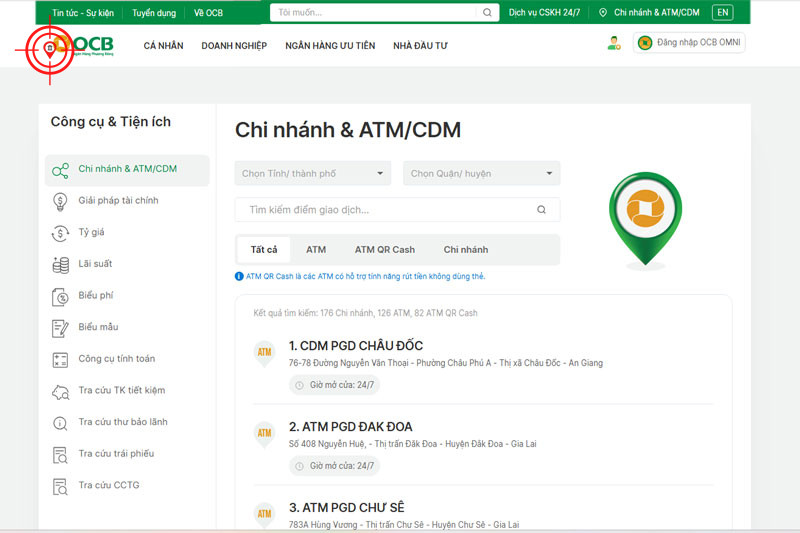Click the Giải pháp tài chính lightbulb icon
The height and width of the screenshot is (533, 800).
[60, 202]
